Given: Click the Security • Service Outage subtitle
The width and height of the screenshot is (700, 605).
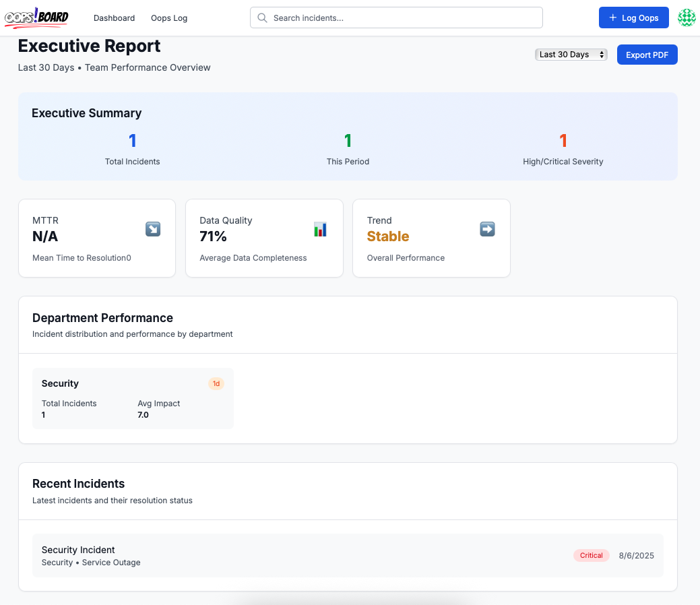Looking at the screenshot, I should pos(91,562).
